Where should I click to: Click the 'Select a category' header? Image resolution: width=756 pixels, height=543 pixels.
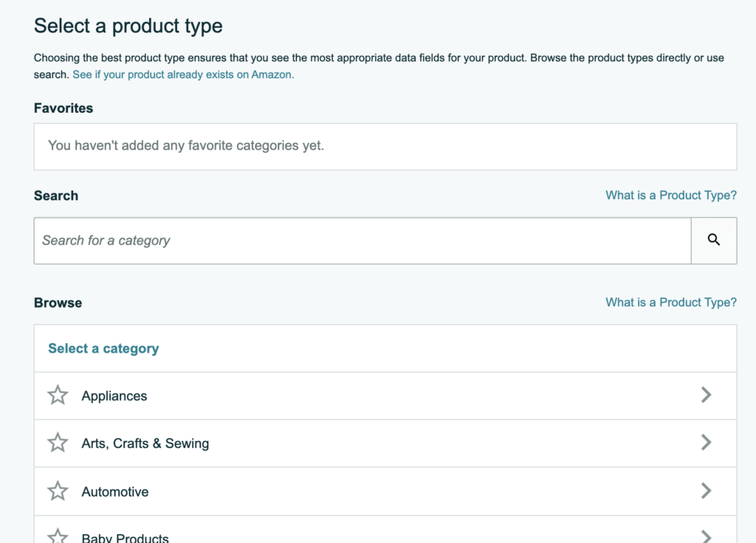(x=103, y=348)
